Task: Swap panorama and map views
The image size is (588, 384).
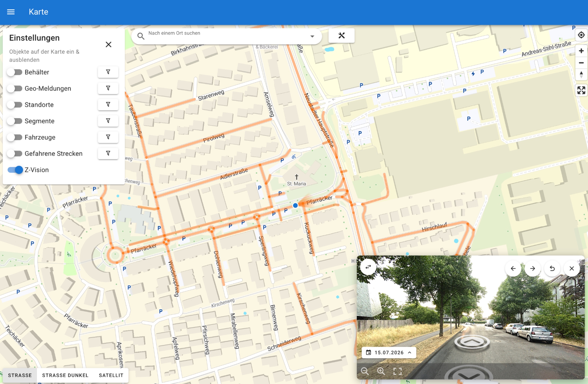Action: click(368, 267)
